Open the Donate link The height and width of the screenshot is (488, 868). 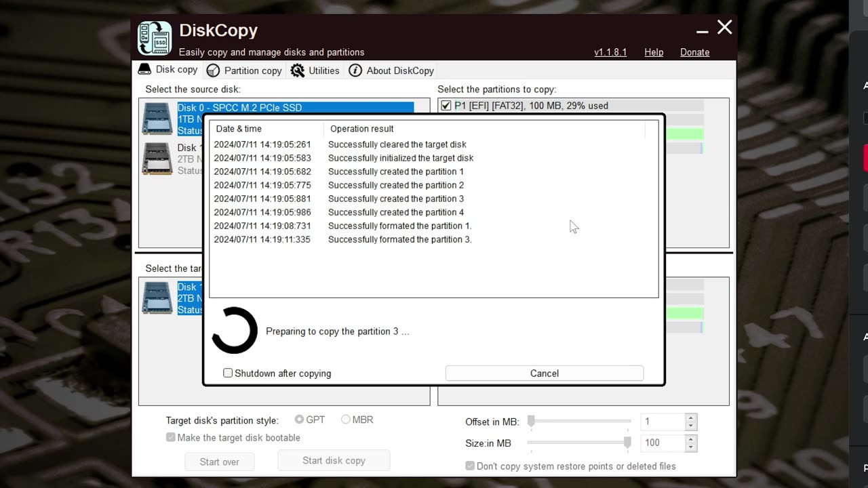pyautogui.click(x=695, y=52)
